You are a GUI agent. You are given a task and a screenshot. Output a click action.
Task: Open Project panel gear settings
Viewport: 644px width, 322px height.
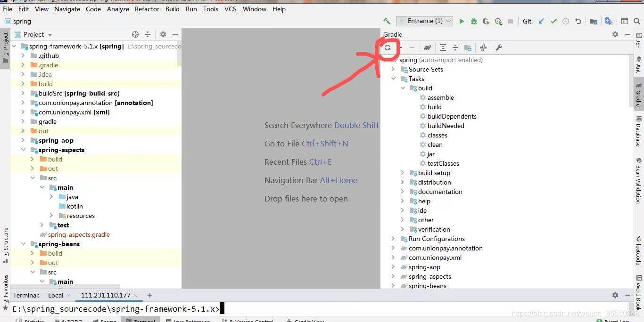click(163, 34)
